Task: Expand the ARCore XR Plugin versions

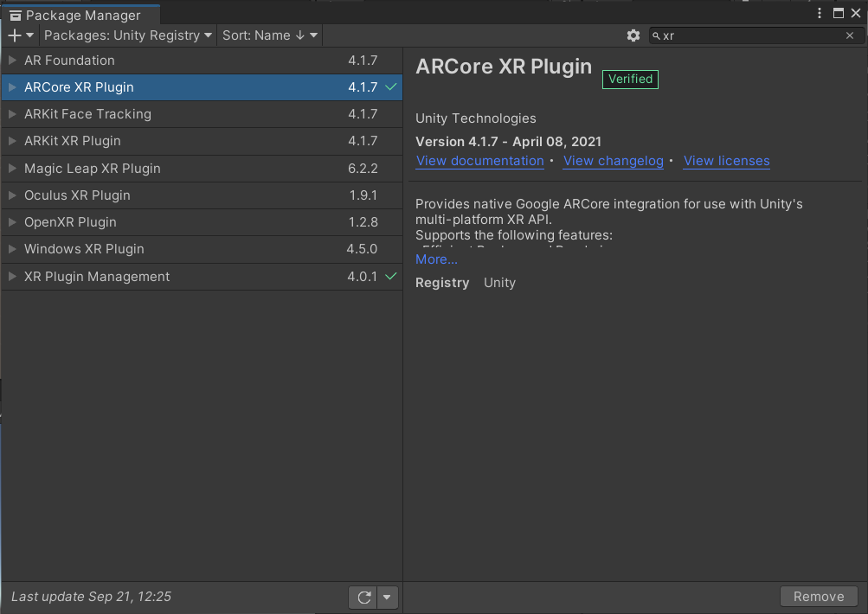Action: (x=12, y=87)
